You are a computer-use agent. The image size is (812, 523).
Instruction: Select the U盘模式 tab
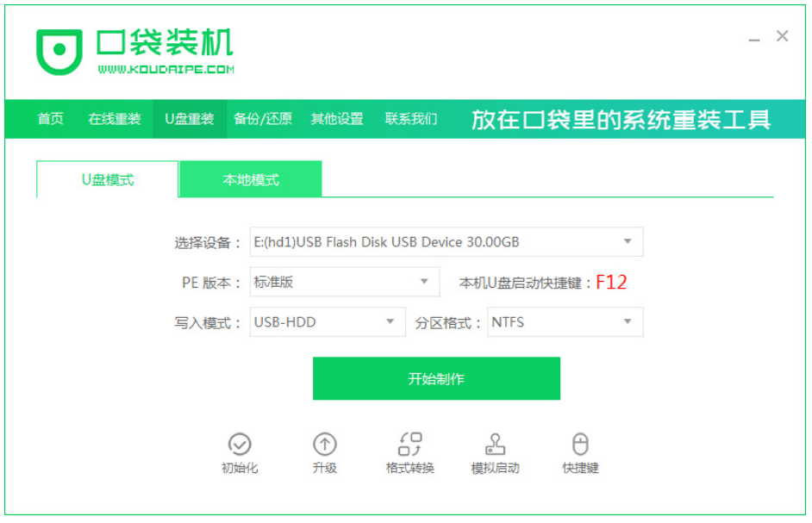108,179
